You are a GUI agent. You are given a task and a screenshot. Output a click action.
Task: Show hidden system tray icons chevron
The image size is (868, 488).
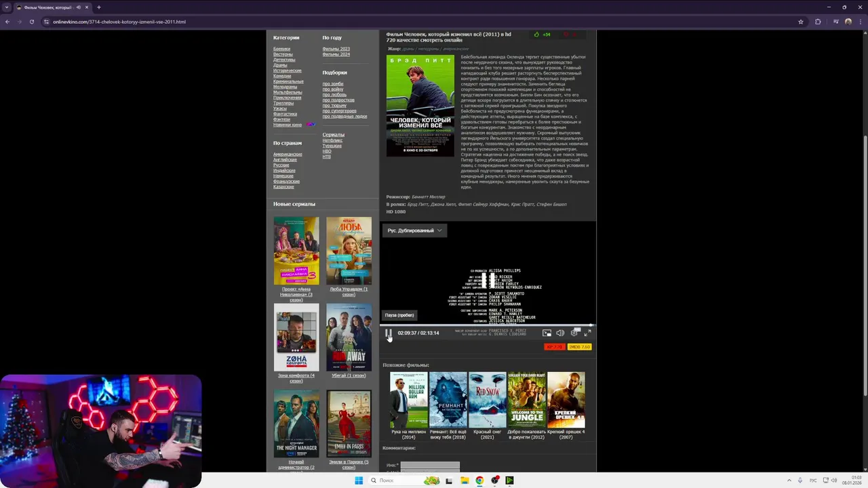[788, 481]
